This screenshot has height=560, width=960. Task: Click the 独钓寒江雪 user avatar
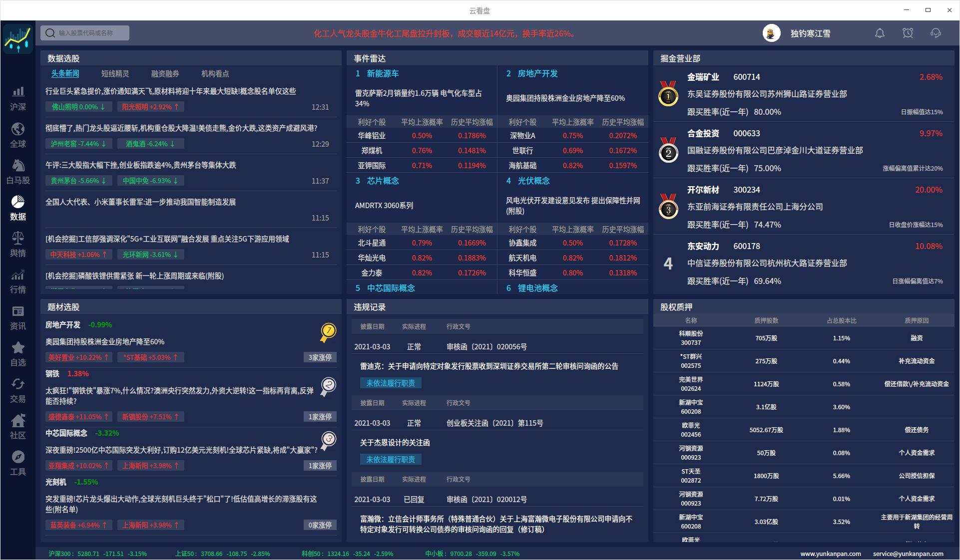(771, 33)
